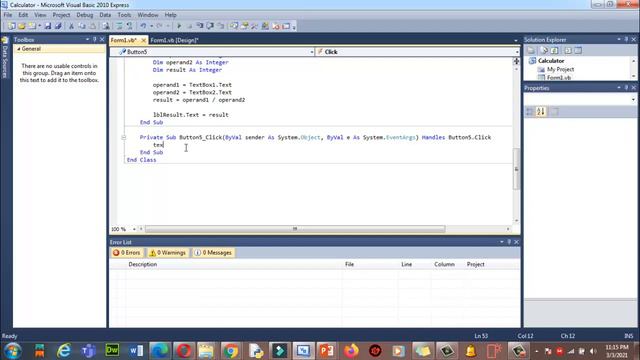Image resolution: width=640 pixels, height=360 pixels.
Task: Click the Paste toolbar icon
Action: click(93, 26)
